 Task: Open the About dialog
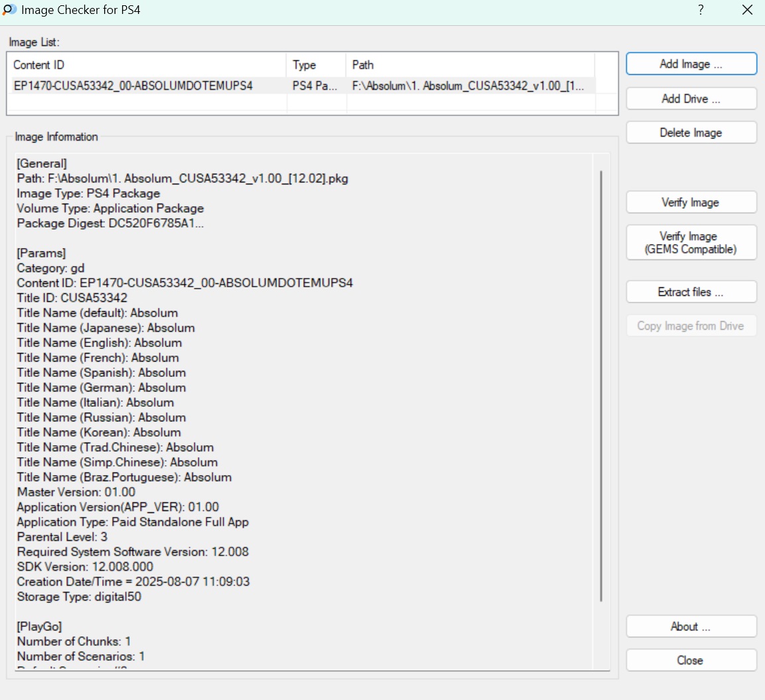(x=691, y=627)
